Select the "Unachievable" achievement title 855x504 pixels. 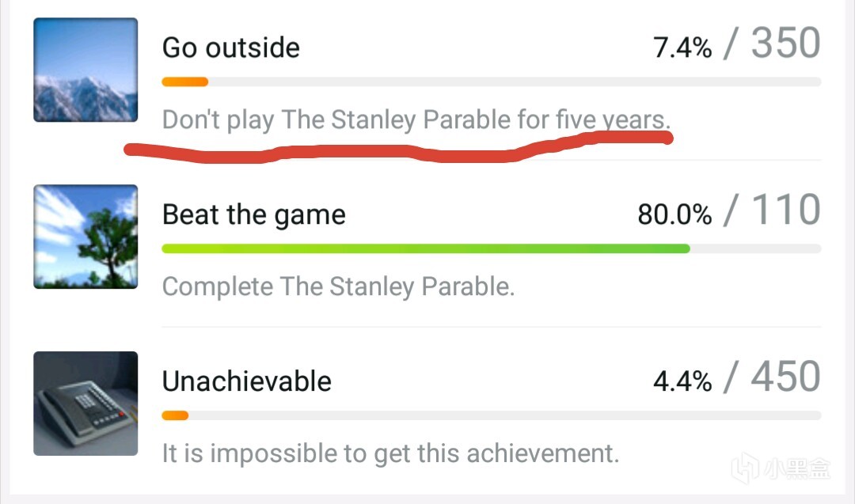click(246, 381)
